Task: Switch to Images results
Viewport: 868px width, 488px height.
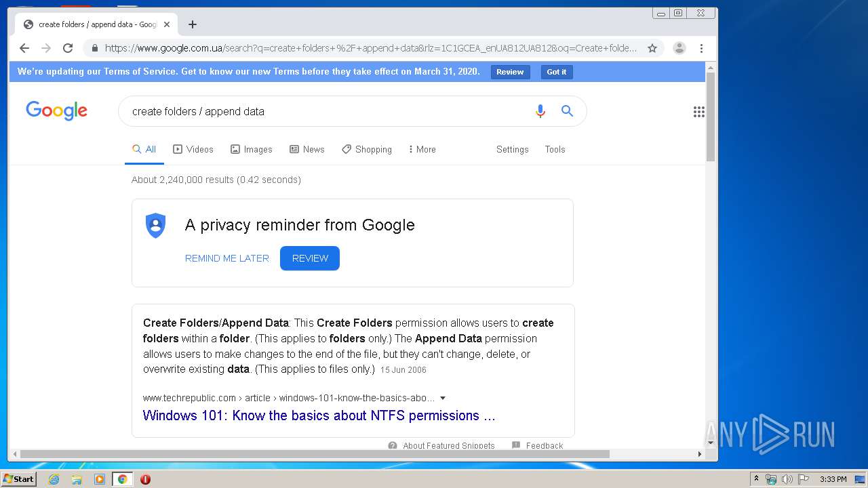Action: coord(251,149)
